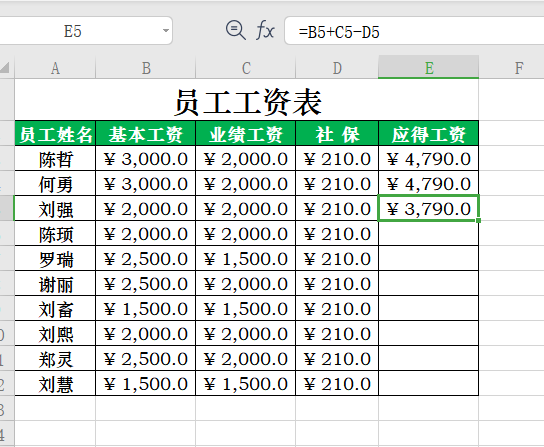Click header cell 基本工资
This screenshot has width=544, height=447.
click(x=146, y=133)
